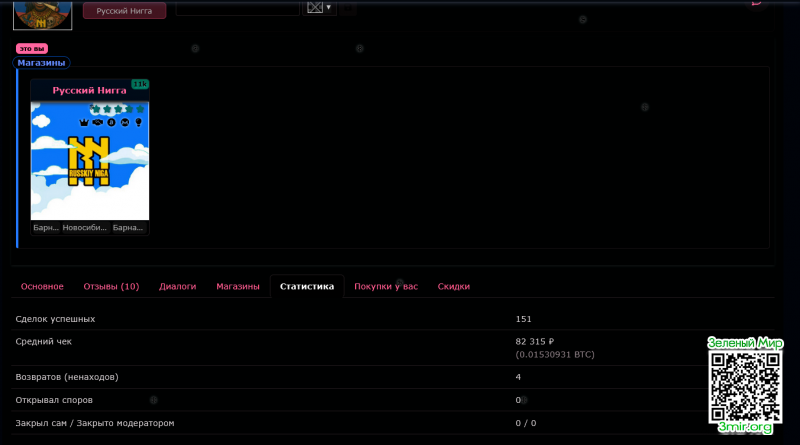Click the round icon left of the lightbulb

pyautogui.click(x=126, y=122)
